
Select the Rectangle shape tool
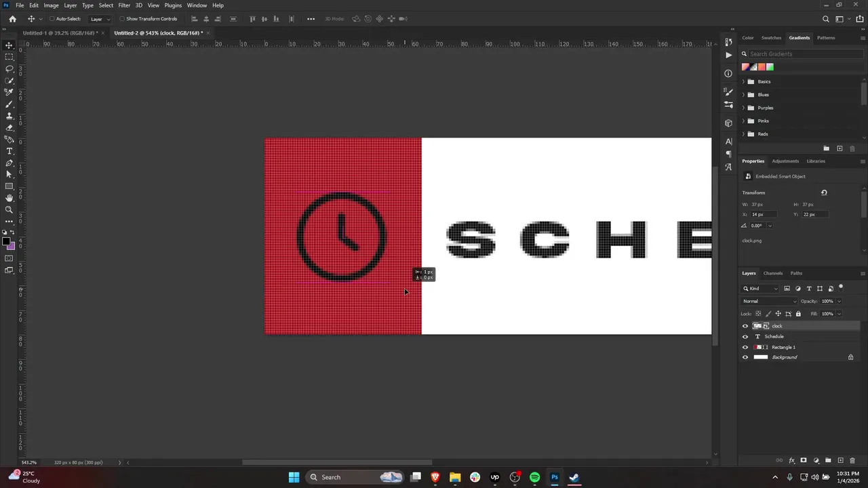(9, 186)
